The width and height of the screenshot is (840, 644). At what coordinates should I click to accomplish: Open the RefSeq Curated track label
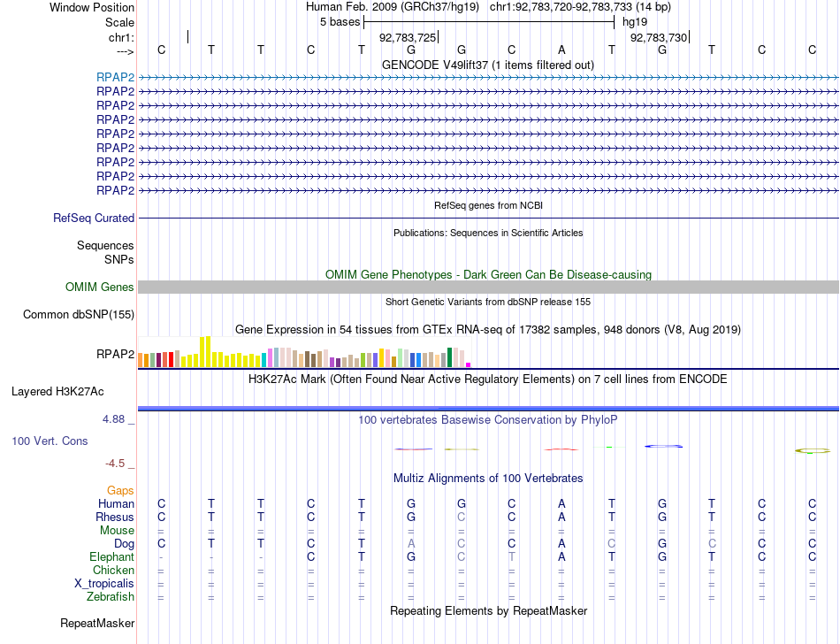(94, 218)
